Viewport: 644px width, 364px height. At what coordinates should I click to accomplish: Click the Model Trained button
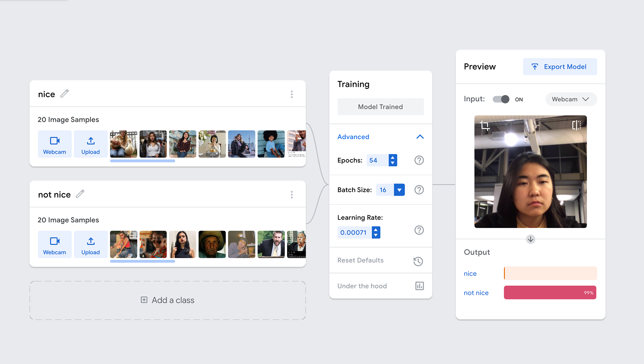[380, 107]
